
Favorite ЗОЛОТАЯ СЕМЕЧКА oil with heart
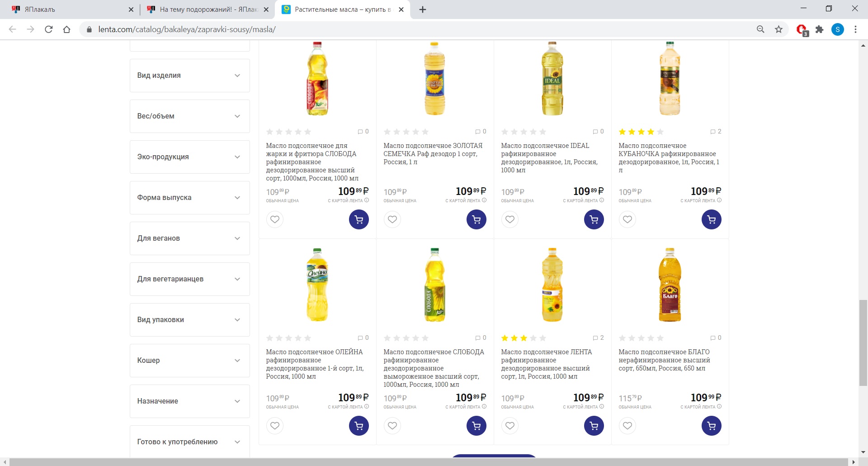coord(392,219)
